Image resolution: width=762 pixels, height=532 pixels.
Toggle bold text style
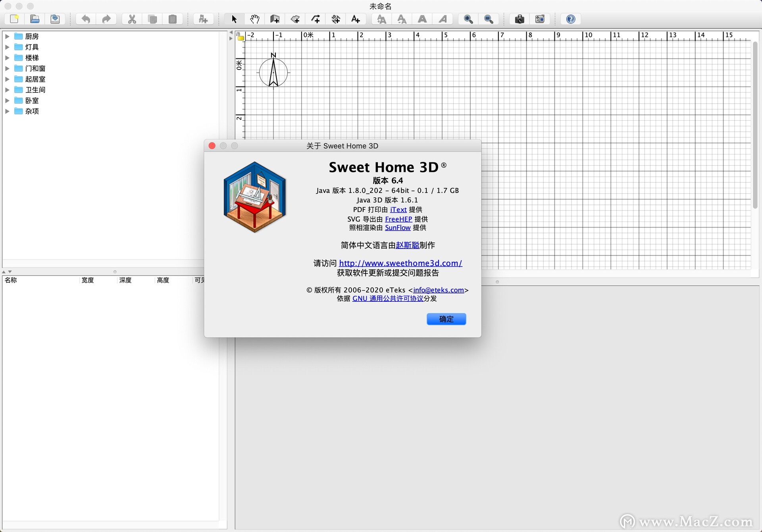[422, 19]
